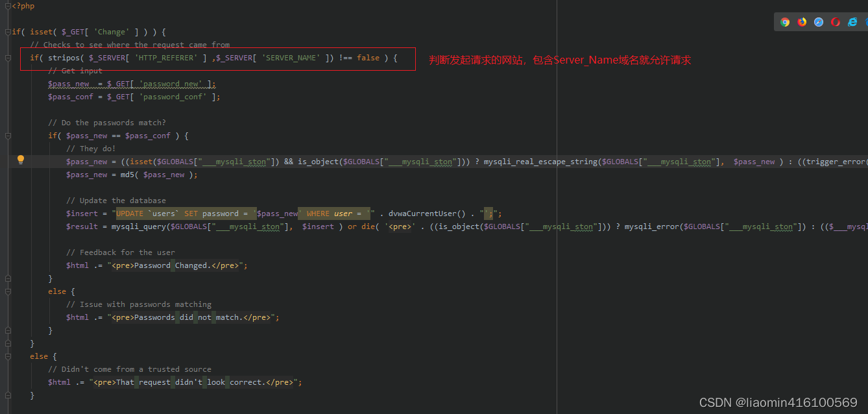
Task: Collapse the stripos HTTP_REFERER if block
Action: 8,58
